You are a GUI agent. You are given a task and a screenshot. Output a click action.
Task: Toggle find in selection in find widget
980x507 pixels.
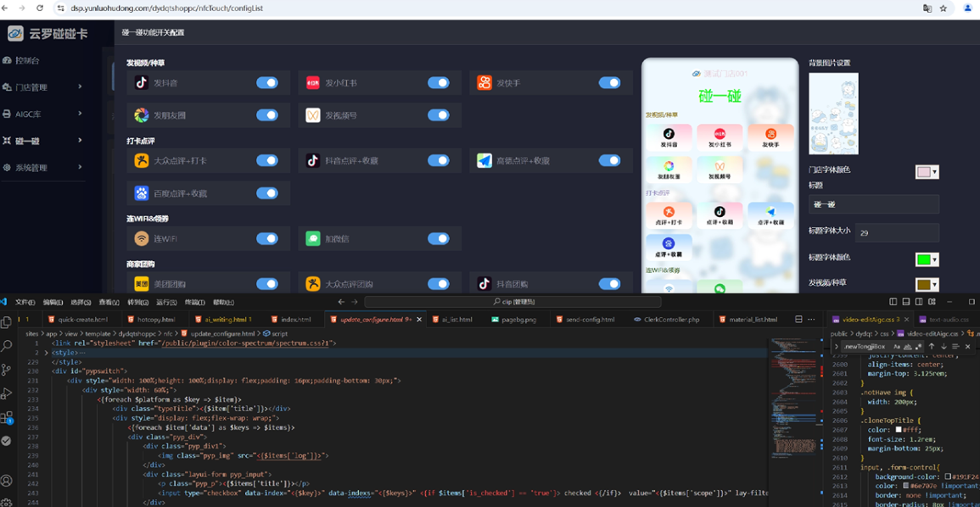955,346
